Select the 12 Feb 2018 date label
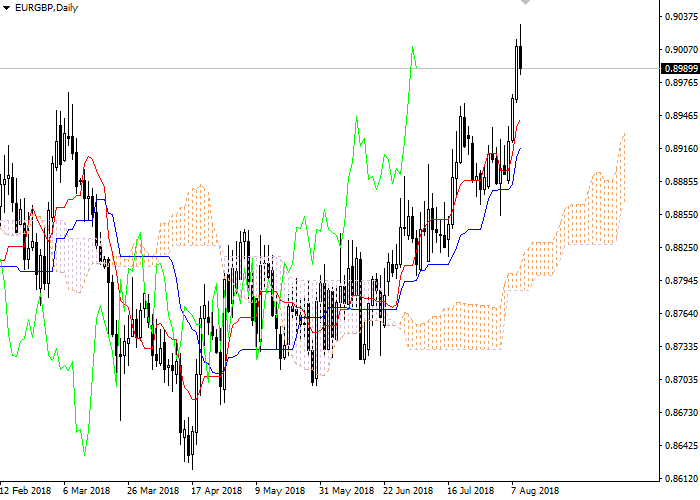This screenshot has width=700, height=500. [x=25, y=491]
